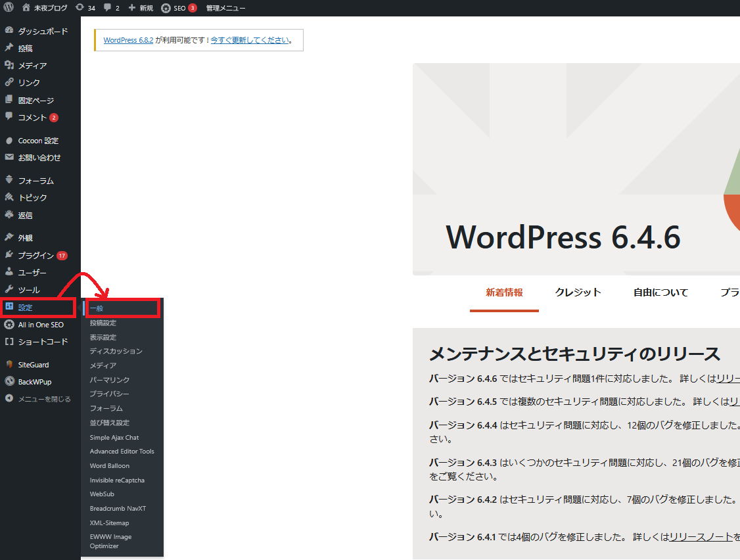Collapse the sidebar with メニューを閉じる
Screen dimensions: 740x560
pyautogui.click(x=43, y=398)
